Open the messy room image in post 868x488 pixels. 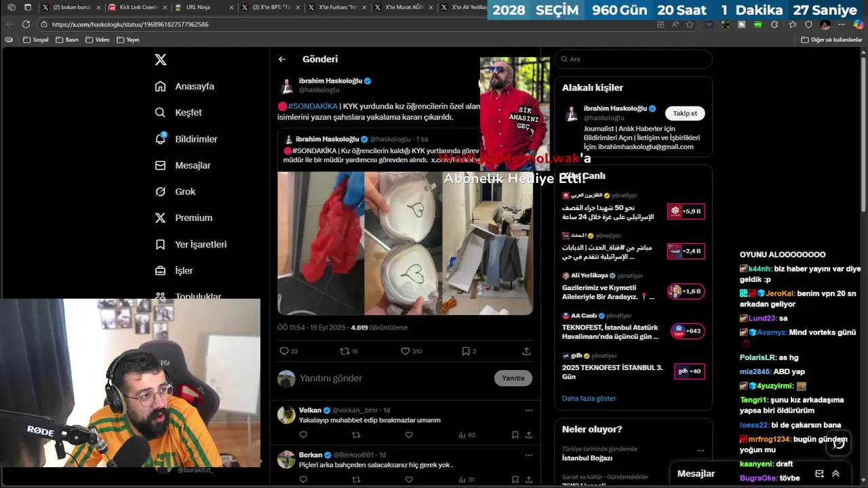488,243
